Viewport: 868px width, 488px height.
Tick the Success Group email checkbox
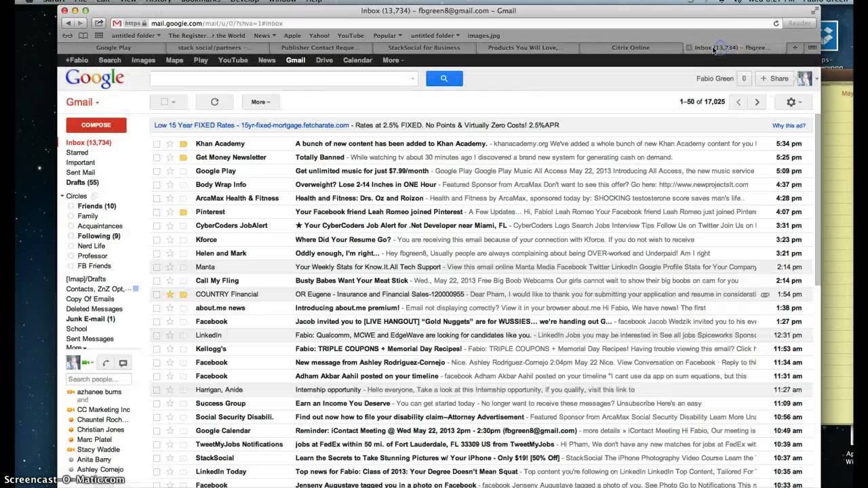pyautogui.click(x=157, y=403)
